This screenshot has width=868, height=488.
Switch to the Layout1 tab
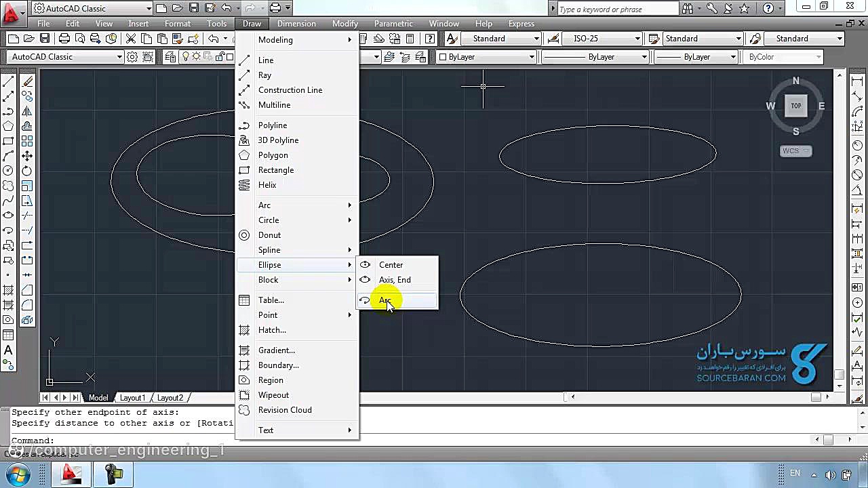point(133,398)
